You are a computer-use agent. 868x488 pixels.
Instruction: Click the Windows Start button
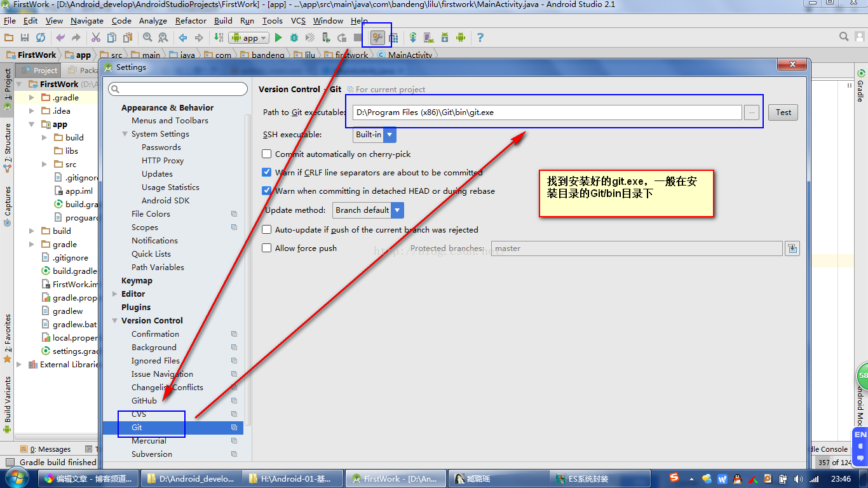(16, 478)
